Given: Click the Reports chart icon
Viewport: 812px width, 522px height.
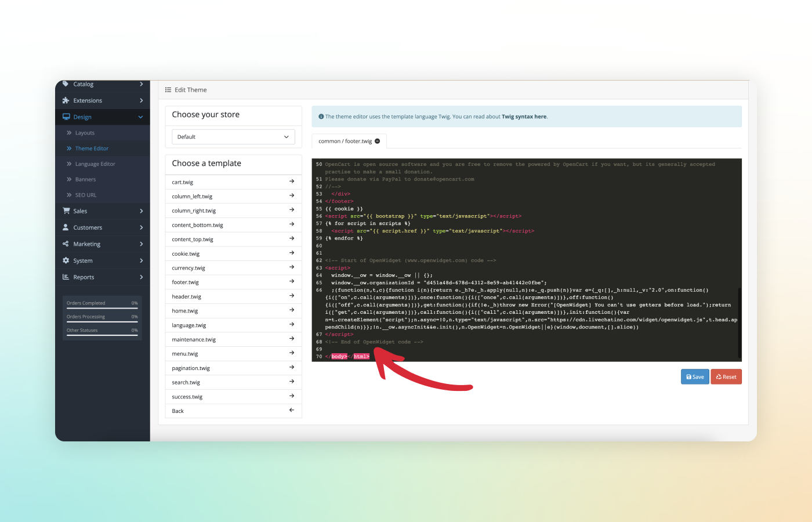Looking at the screenshot, I should coord(66,277).
